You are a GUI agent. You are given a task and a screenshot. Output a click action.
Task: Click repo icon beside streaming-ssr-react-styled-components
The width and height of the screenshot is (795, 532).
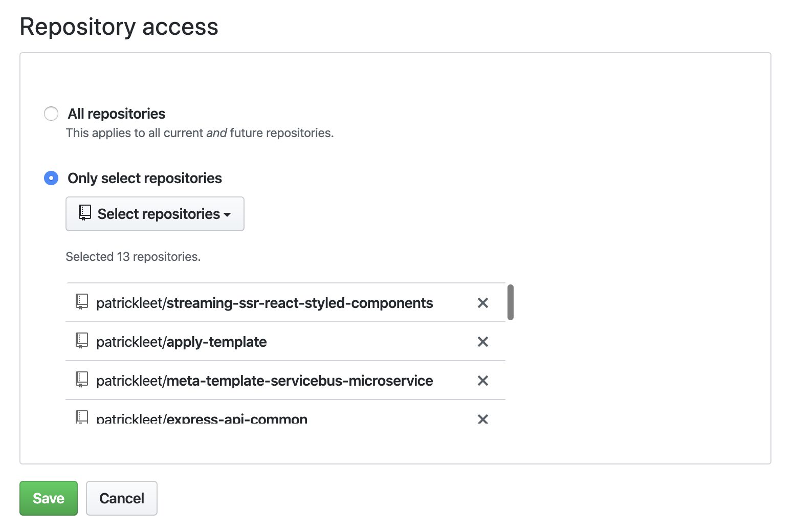(x=82, y=302)
